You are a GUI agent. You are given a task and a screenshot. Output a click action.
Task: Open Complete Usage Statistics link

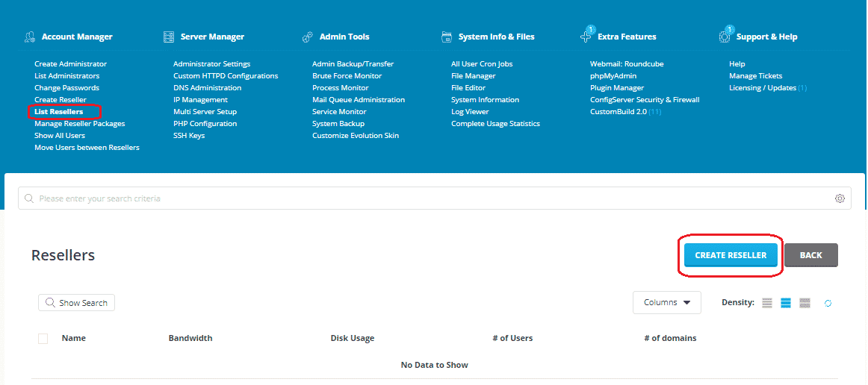pos(495,124)
